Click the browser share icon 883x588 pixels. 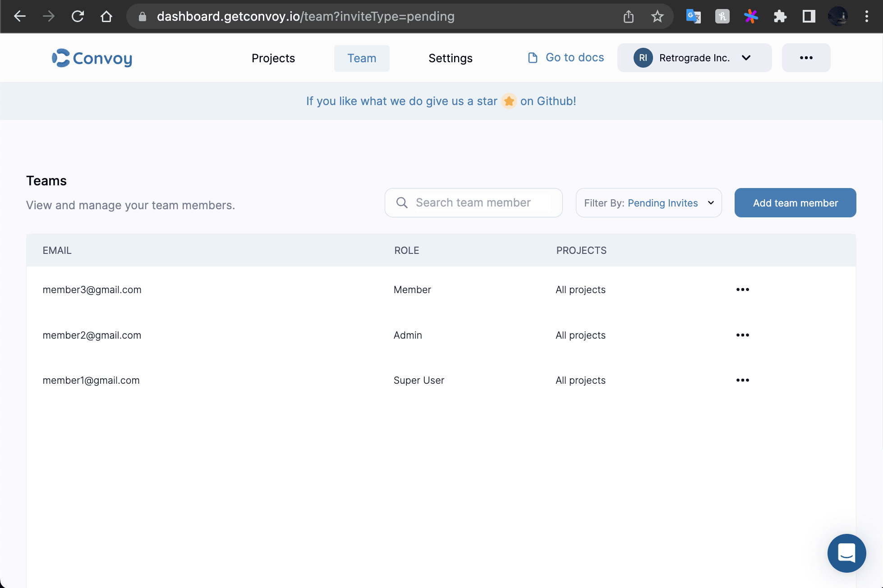[628, 17]
